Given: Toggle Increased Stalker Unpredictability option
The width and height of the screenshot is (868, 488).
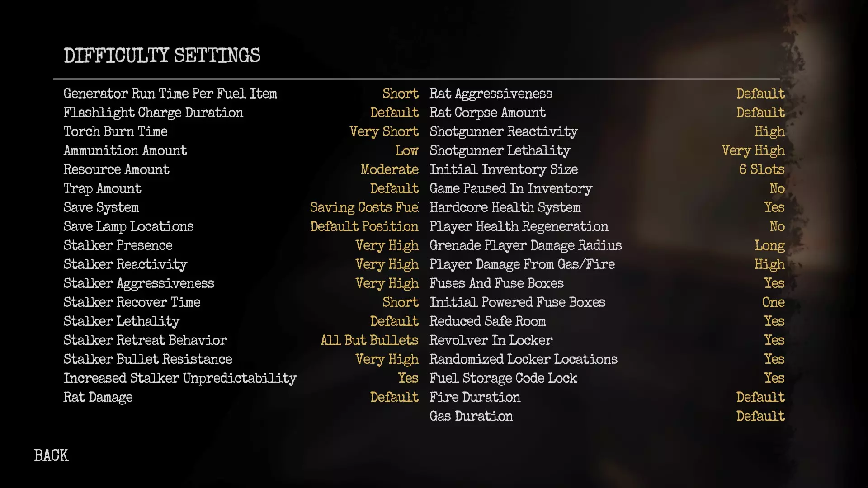Looking at the screenshot, I should (408, 378).
